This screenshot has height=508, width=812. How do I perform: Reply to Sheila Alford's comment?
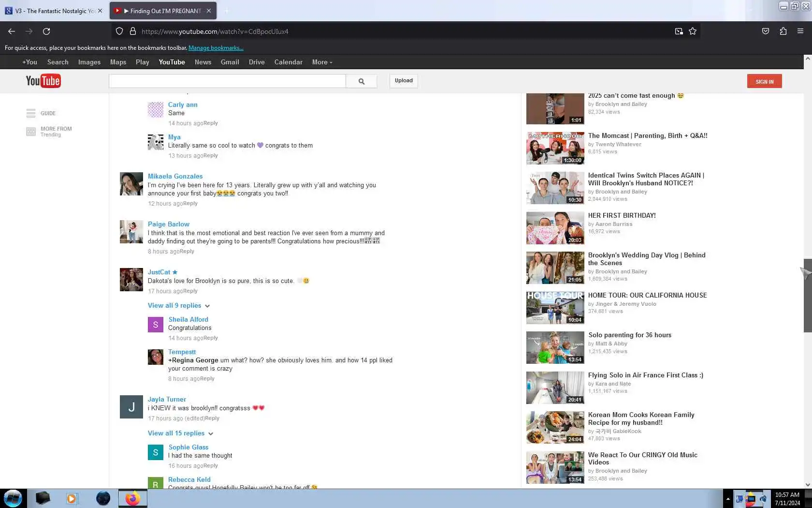(210, 338)
